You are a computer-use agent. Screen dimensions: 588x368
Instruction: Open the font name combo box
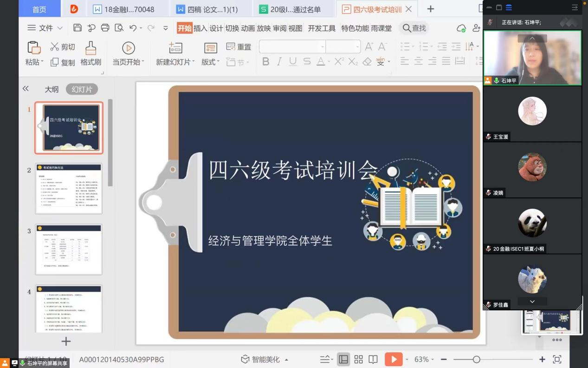[x=292, y=46]
